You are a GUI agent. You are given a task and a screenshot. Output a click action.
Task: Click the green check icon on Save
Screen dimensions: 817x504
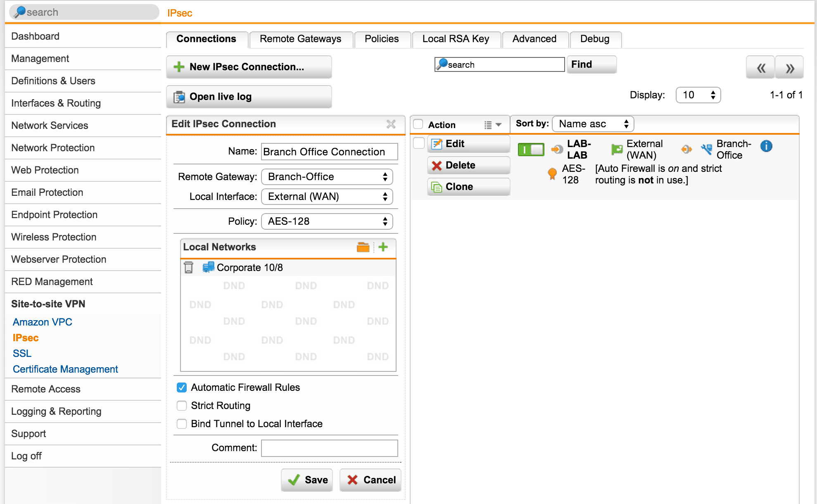[294, 480]
